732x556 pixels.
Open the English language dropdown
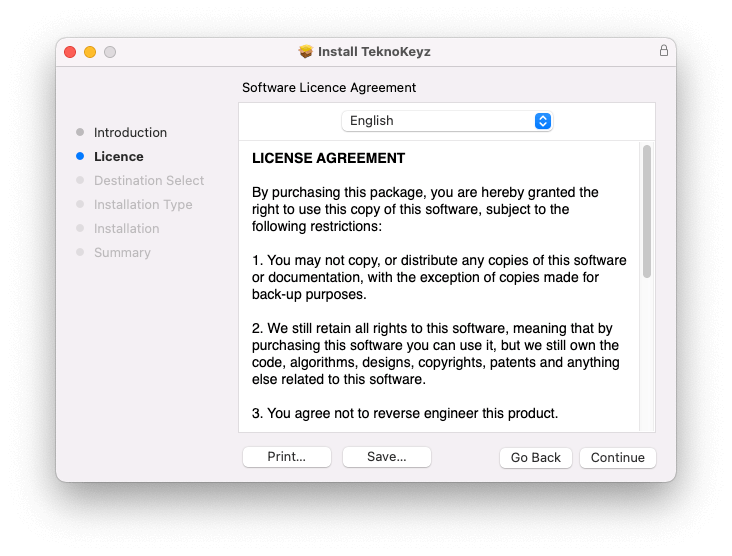point(446,121)
